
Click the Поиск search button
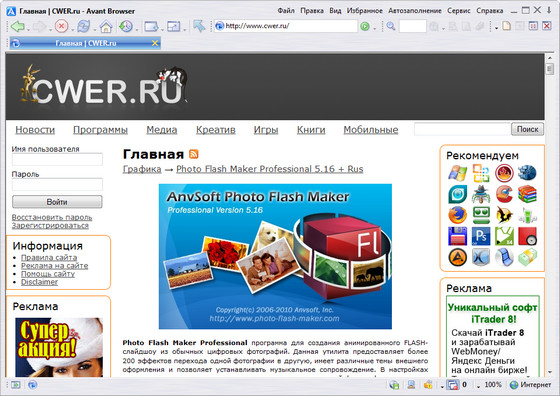[x=528, y=129]
